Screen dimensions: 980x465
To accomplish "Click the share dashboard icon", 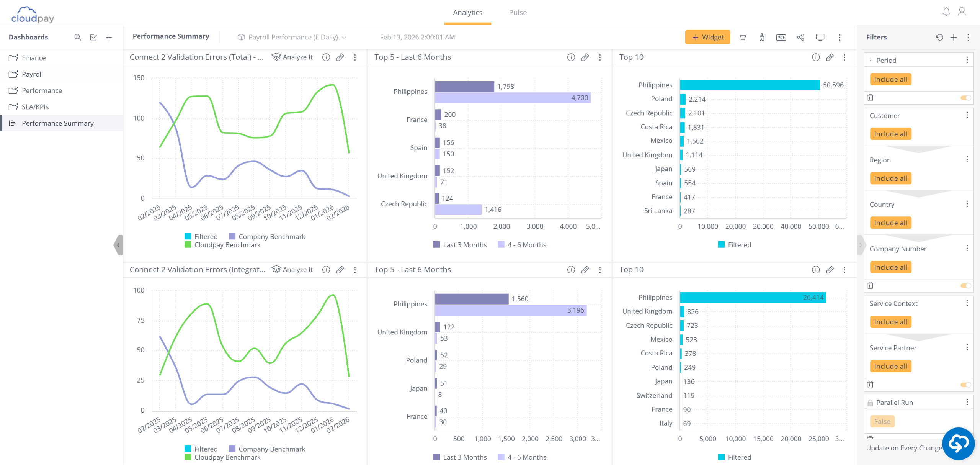I will pos(800,37).
